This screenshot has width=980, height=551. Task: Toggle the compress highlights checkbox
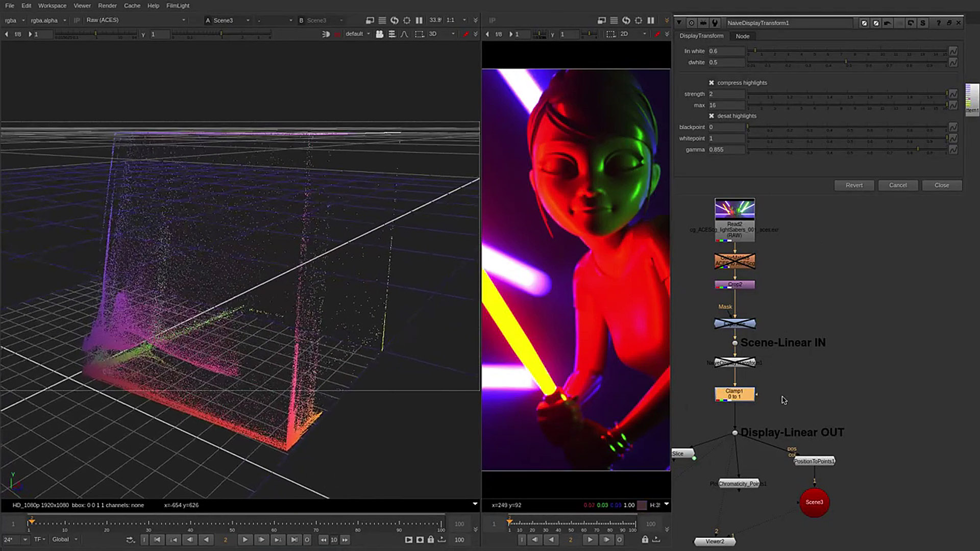(712, 83)
